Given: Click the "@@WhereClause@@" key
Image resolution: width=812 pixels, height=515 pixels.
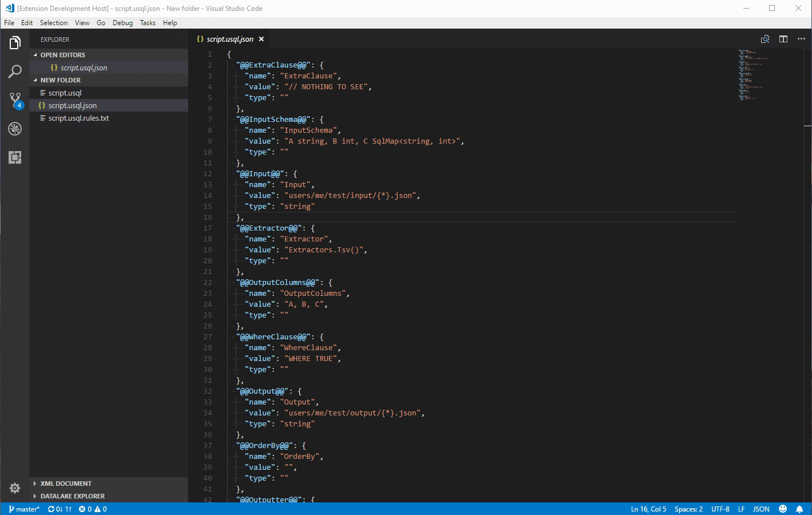Looking at the screenshot, I should coord(273,337).
